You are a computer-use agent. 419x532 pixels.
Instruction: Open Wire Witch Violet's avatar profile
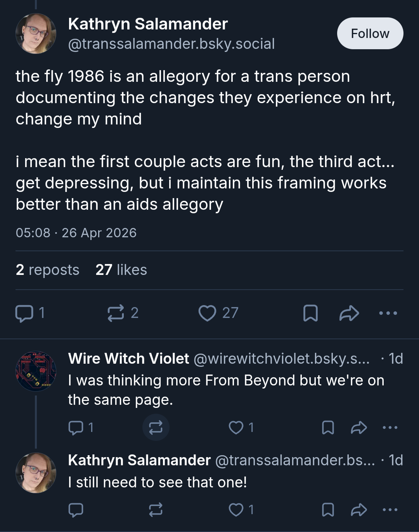pos(36,371)
